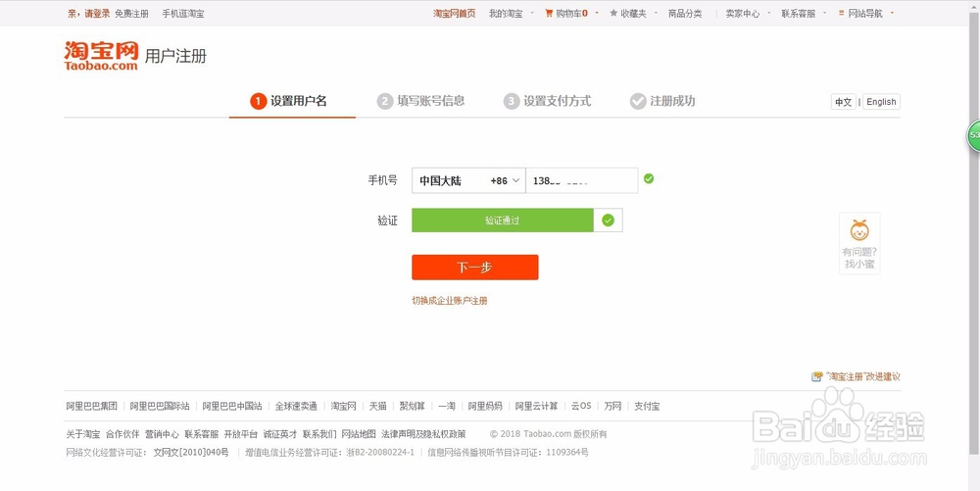The width and height of the screenshot is (980, 491).
Task: Expand the 卖家中心 menu
Action: 769,13
